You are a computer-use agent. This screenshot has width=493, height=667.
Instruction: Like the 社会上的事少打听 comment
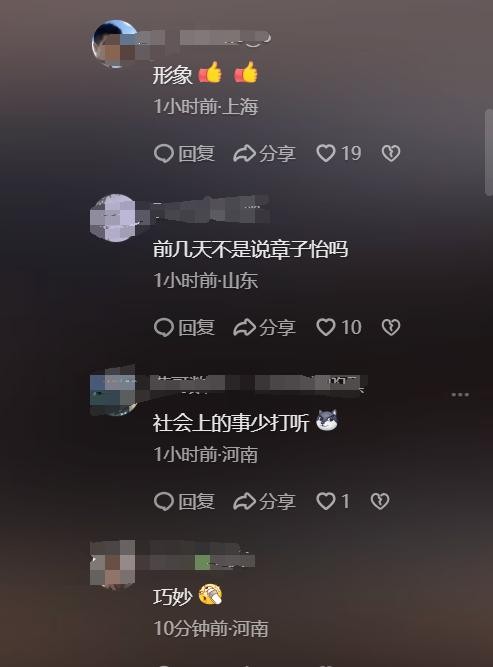click(x=333, y=501)
